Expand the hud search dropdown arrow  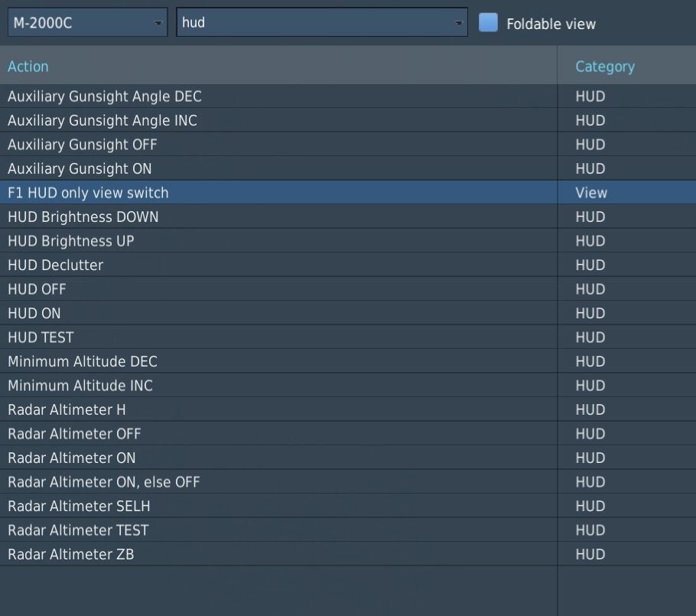click(458, 23)
